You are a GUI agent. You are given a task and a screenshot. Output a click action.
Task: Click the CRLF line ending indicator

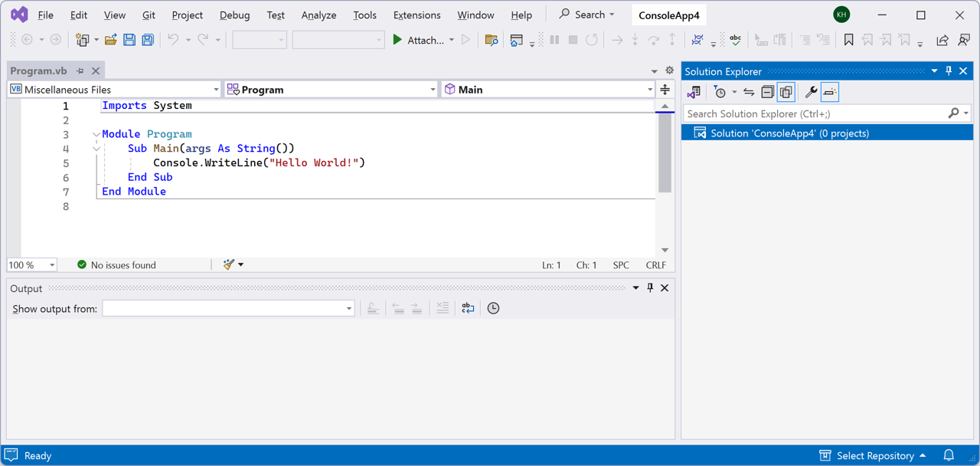tap(655, 265)
